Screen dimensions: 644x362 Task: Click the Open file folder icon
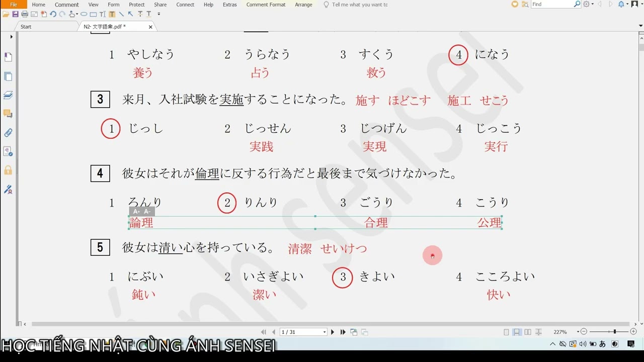coord(6,14)
